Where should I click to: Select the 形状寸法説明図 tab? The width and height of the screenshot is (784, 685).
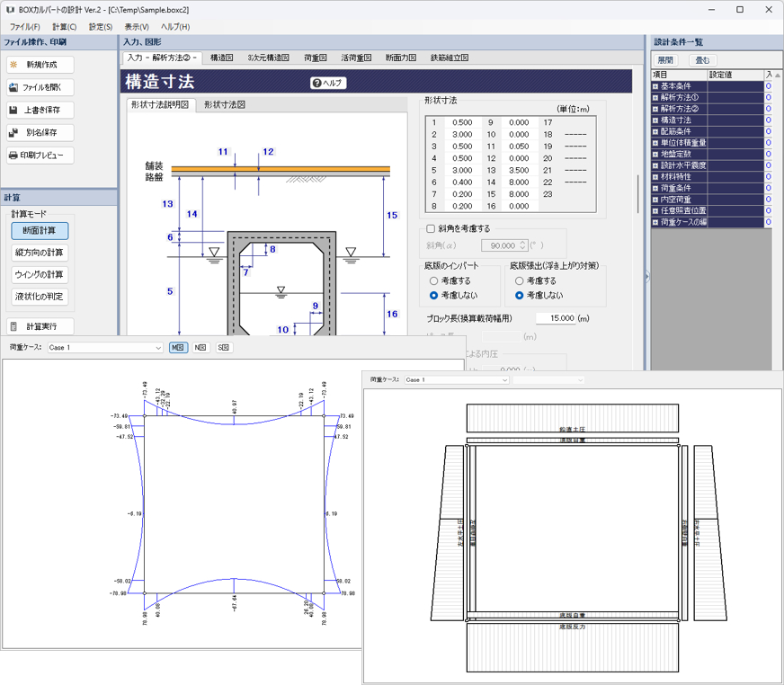(160, 105)
